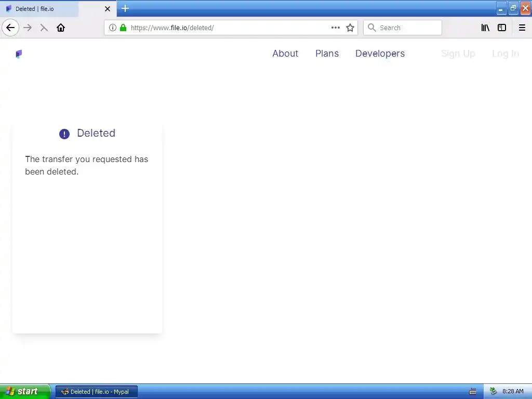The image size is (532, 399).
Task: Click the file.io logo in the header
Action: [x=19, y=54]
